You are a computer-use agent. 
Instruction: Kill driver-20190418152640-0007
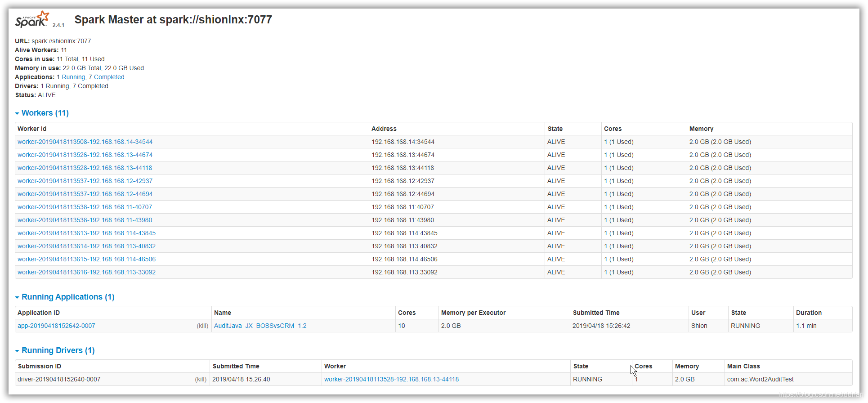(201, 379)
